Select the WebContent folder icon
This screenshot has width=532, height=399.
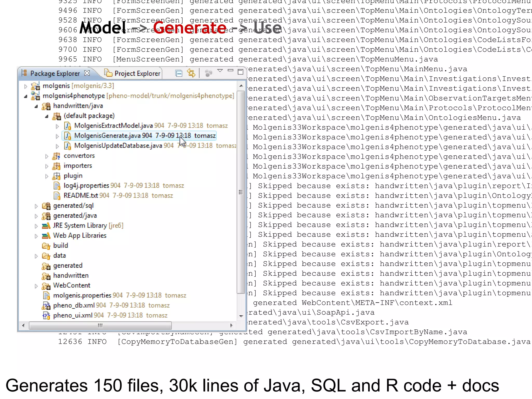tap(46, 286)
